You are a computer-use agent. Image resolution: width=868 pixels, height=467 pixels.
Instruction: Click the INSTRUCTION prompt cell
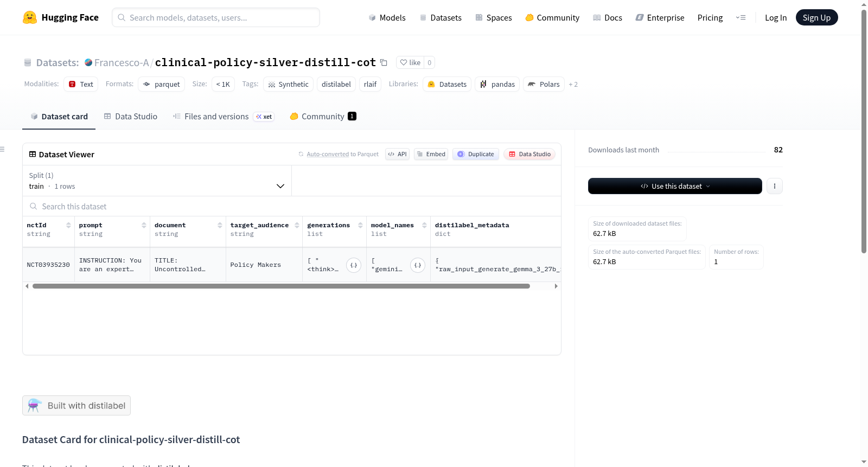click(x=112, y=265)
